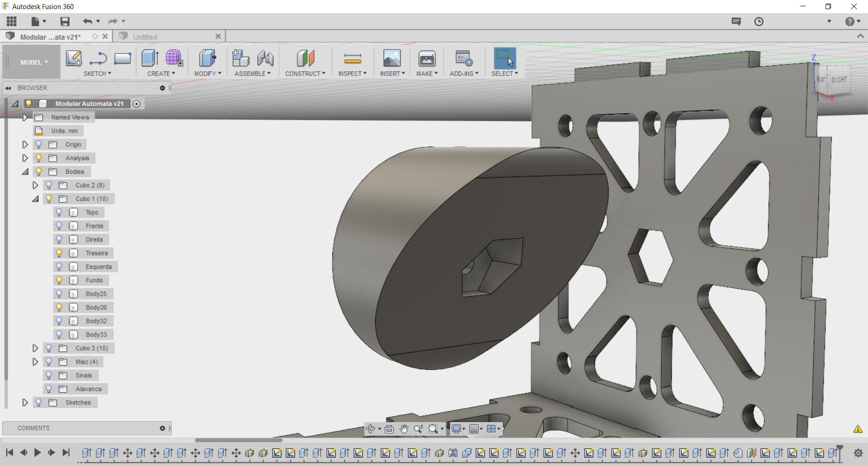Open the data panel grid icon
The image size is (868, 466).
[x=12, y=21]
